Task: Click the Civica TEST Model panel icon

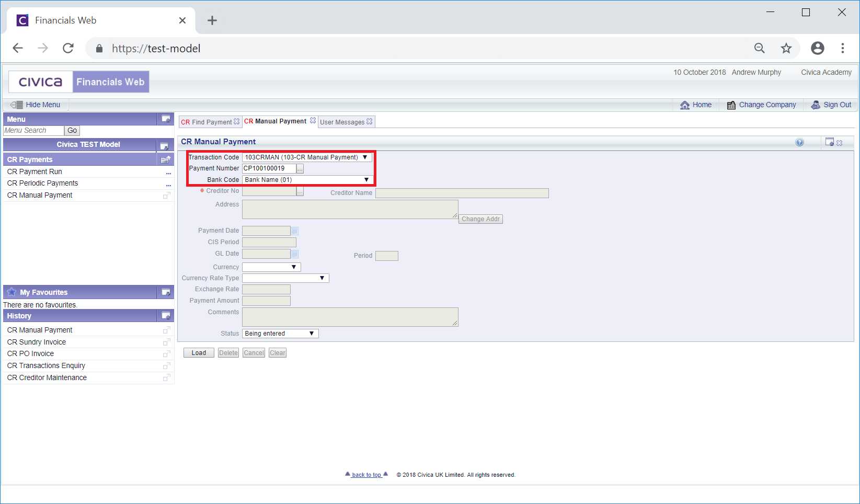Action: click(164, 146)
